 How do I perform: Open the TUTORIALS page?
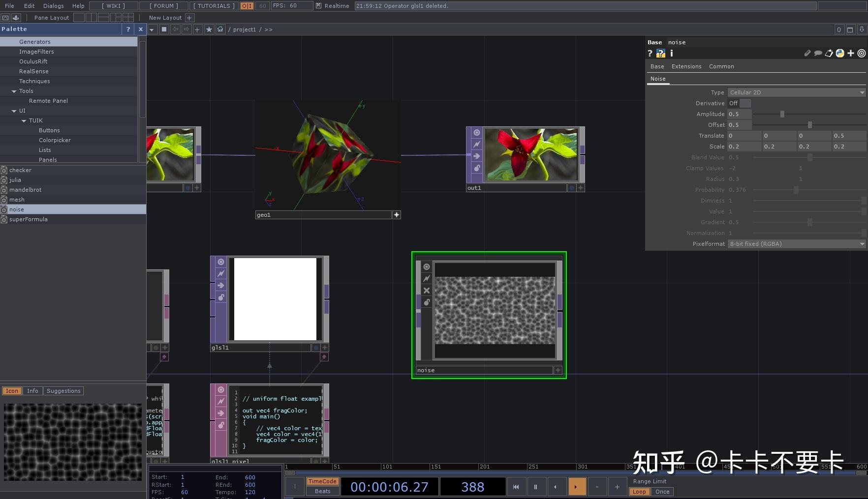pyautogui.click(x=213, y=6)
